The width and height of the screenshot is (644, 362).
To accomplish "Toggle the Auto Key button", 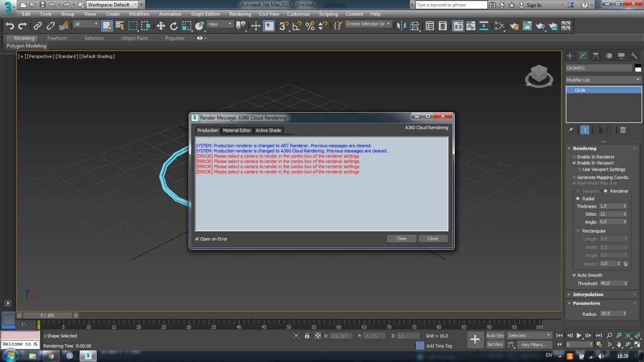I will 495,335.
